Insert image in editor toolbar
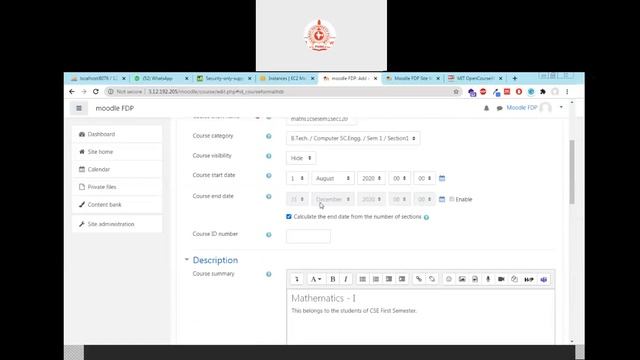This screenshot has height=360, width=640. coord(462,279)
